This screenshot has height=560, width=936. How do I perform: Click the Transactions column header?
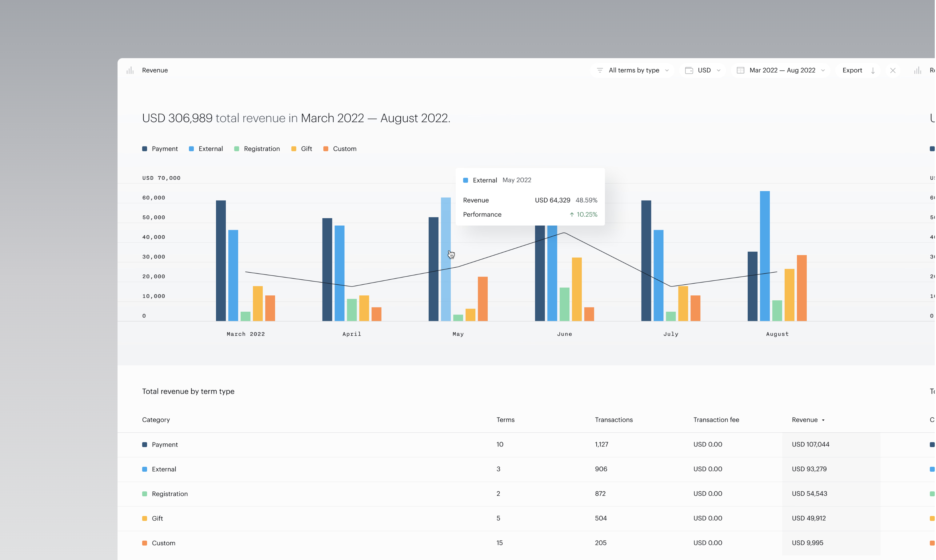(x=614, y=420)
